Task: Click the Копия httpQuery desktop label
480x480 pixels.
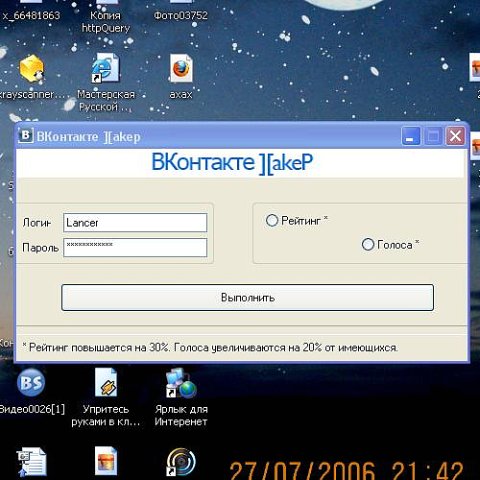Action: (x=106, y=22)
